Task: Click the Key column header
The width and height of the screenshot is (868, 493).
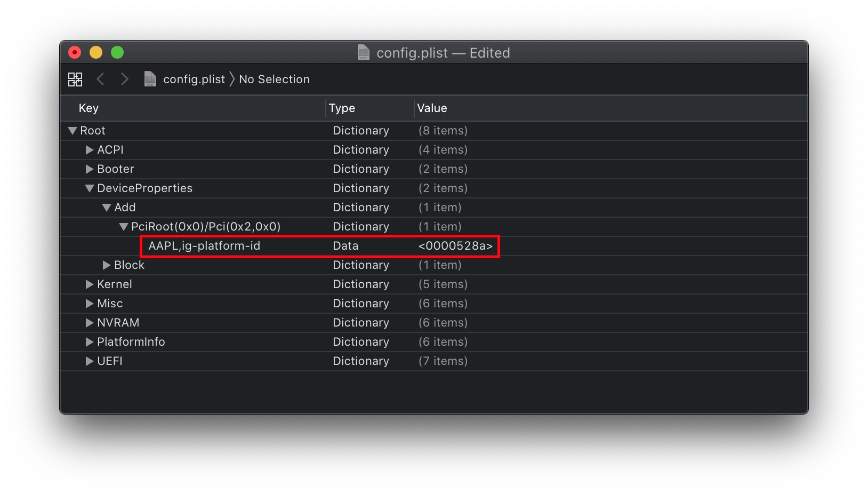Action: click(x=88, y=108)
